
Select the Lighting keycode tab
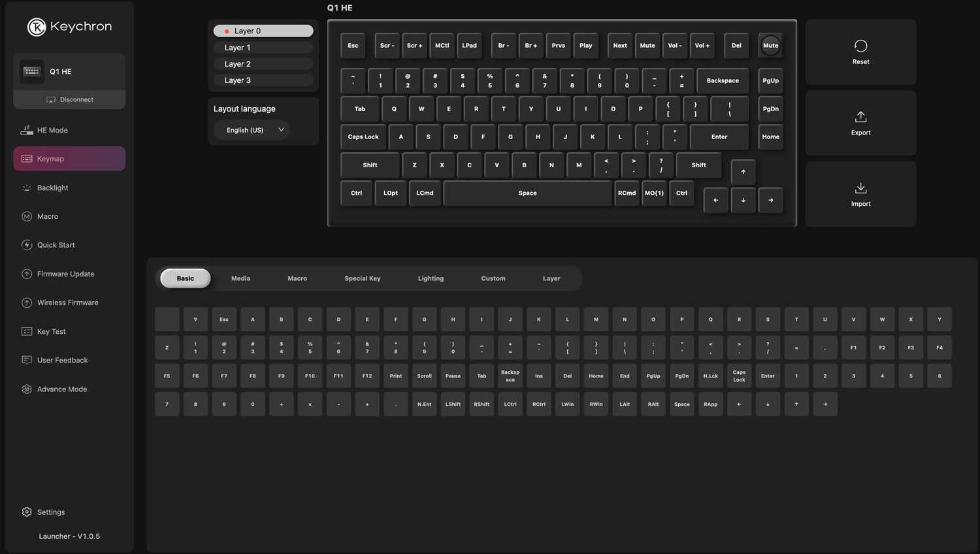click(x=431, y=278)
